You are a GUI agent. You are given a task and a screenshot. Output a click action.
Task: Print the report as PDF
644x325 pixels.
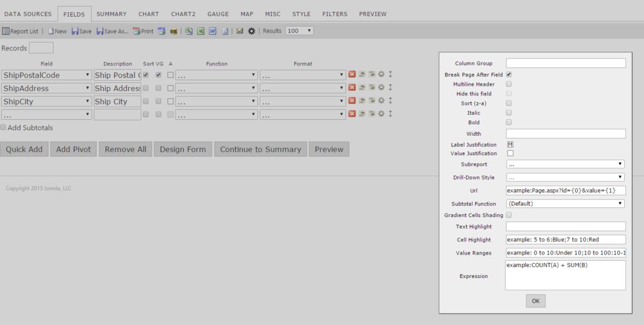click(x=143, y=31)
